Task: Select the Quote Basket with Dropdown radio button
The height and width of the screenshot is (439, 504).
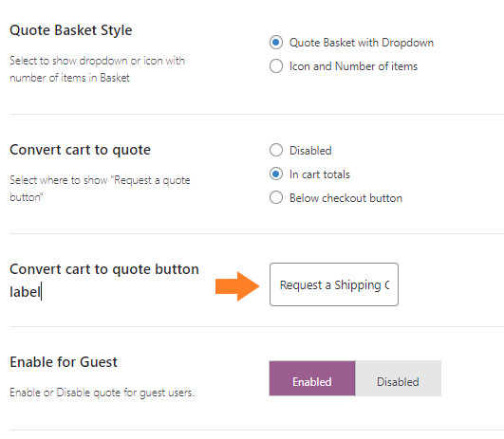Action: [276, 43]
